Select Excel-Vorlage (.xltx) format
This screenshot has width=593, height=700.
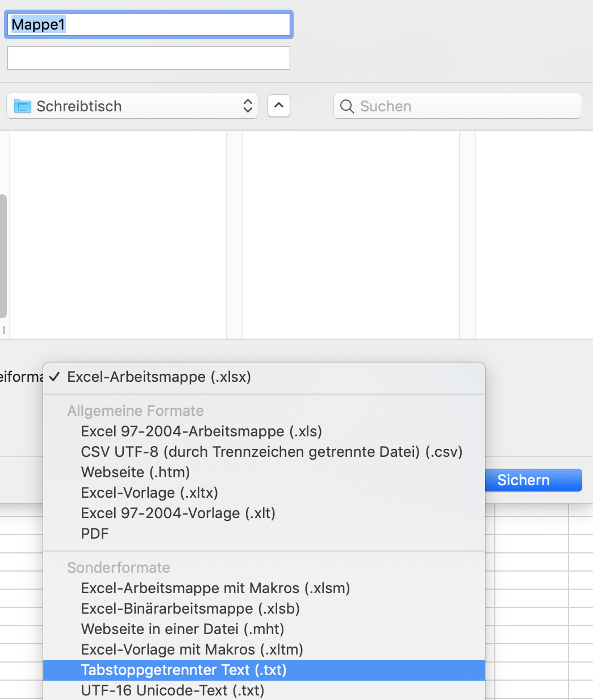pos(264,493)
